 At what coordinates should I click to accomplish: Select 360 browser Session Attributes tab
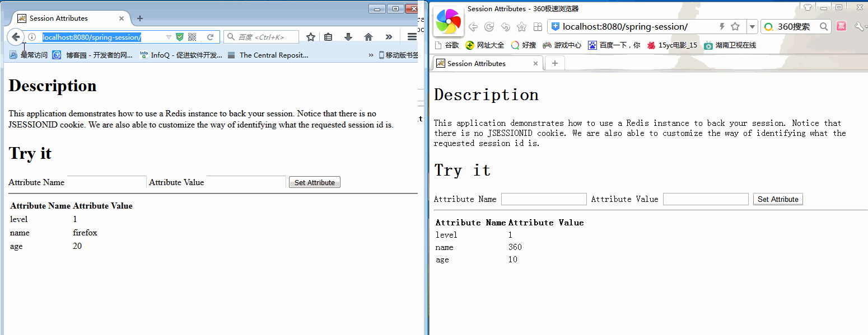click(x=488, y=63)
